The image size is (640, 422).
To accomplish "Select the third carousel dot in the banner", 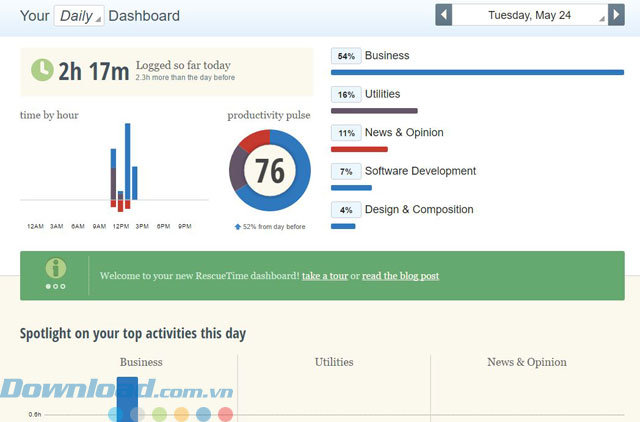I will coord(64,287).
